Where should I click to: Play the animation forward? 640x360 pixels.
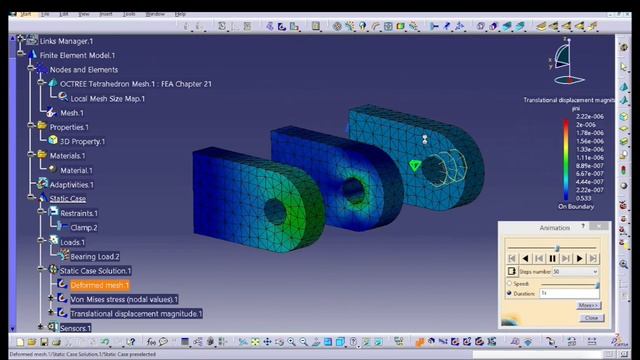[580, 258]
